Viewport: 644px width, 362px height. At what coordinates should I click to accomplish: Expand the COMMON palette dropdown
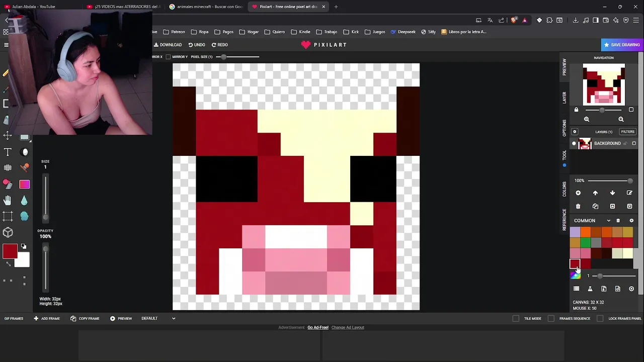[x=609, y=221]
